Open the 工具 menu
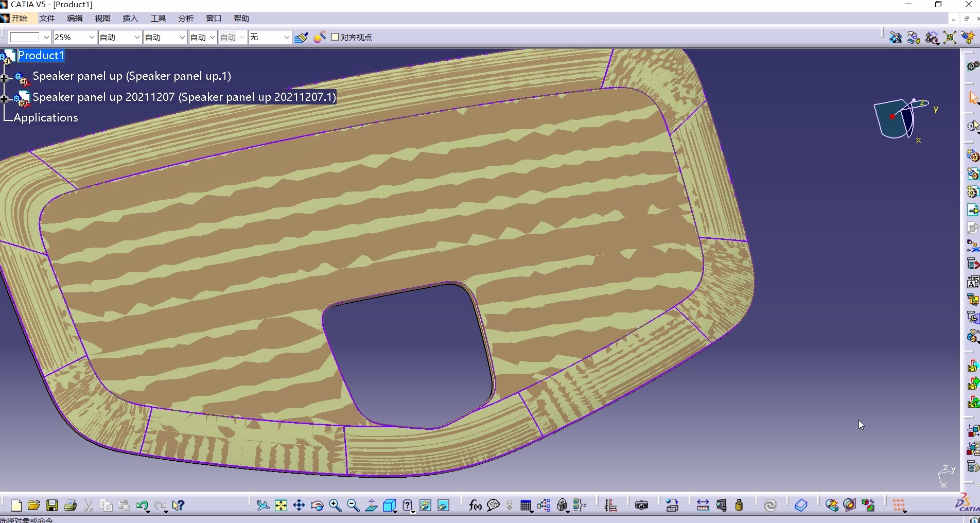 tap(158, 18)
